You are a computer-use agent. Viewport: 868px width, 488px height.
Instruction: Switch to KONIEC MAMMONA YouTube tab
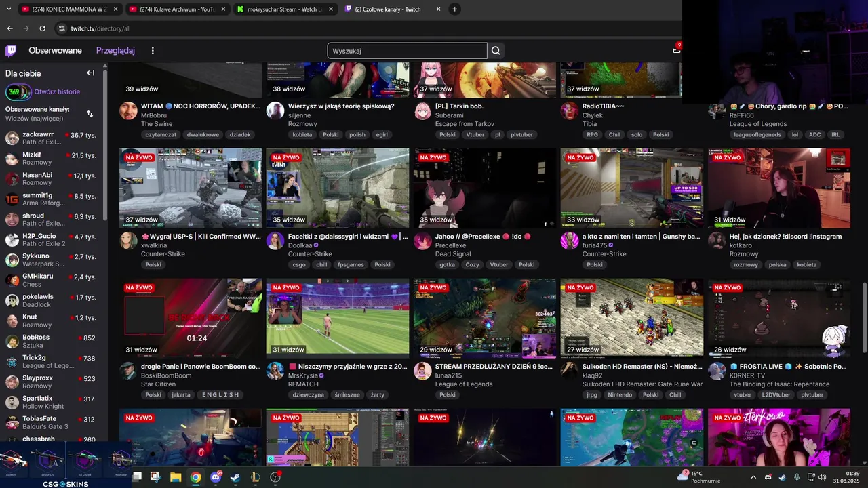[x=69, y=9]
